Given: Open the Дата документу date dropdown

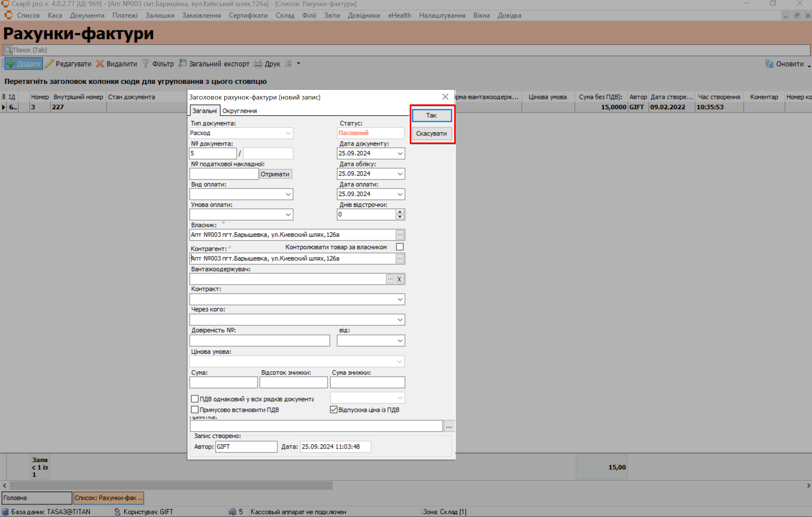Looking at the screenshot, I should 400,153.
